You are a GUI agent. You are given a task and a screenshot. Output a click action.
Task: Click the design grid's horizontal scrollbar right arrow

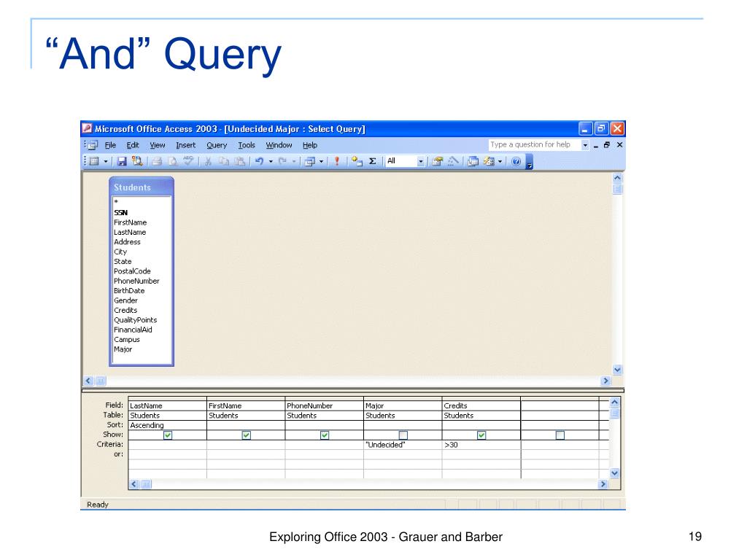click(x=603, y=484)
